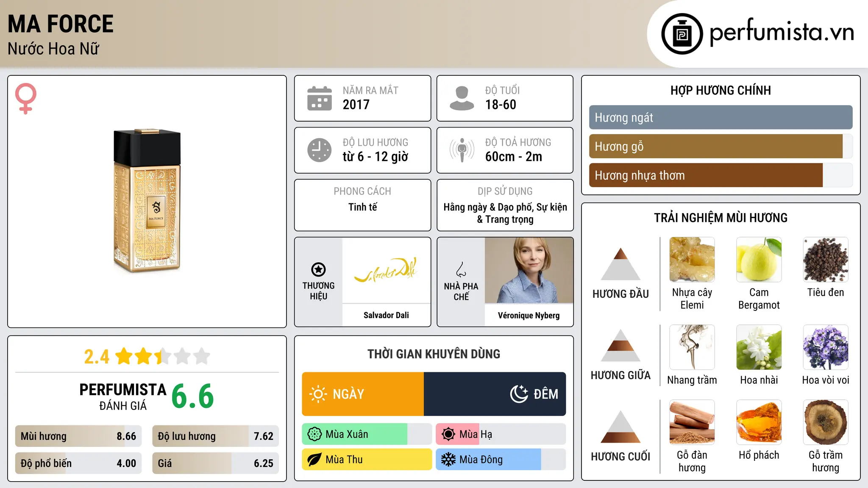Image resolution: width=868 pixels, height=488 pixels.
Task: Click the calendar icon beside Năm ra mắt
Action: click(x=320, y=98)
